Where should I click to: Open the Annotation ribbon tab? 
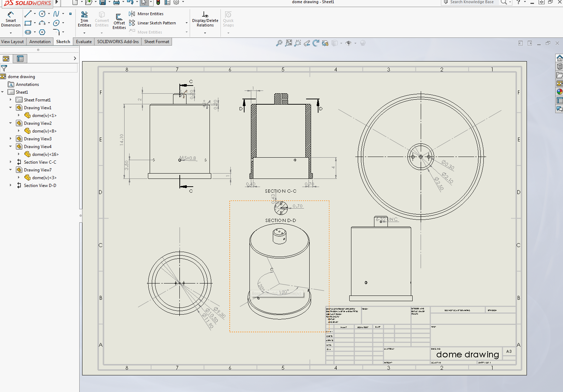click(40, 42)
